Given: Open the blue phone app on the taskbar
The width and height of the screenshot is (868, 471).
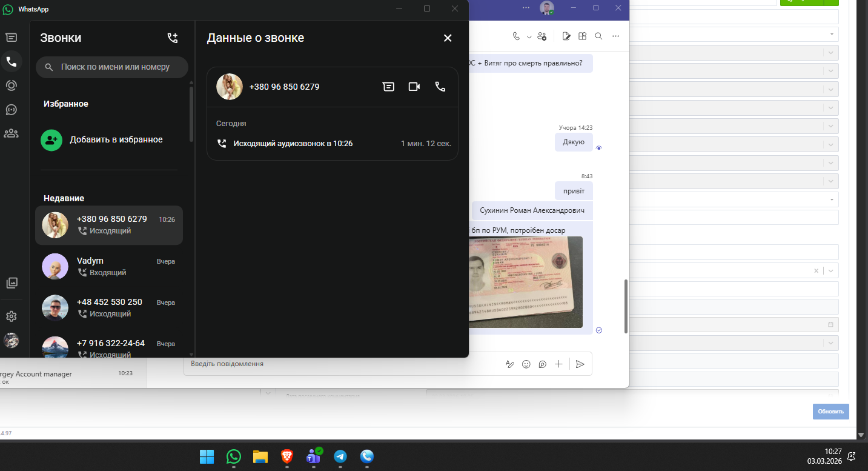Looking at the screenshot, I should [367, 456].
